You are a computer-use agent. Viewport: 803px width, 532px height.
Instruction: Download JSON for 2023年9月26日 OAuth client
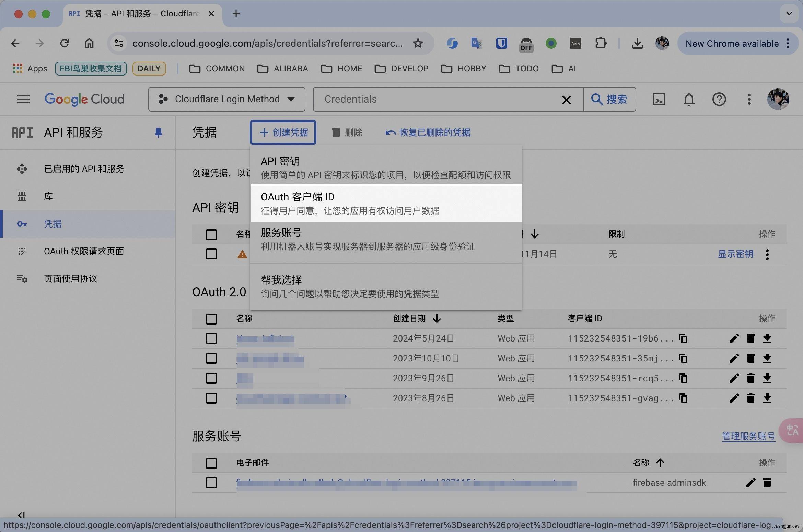[x=767, y=378]
